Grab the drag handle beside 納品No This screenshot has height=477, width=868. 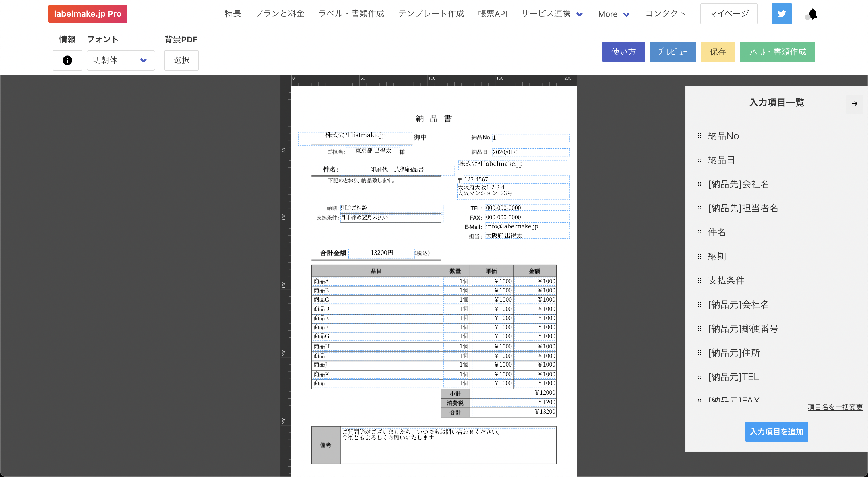coord(699,136)
